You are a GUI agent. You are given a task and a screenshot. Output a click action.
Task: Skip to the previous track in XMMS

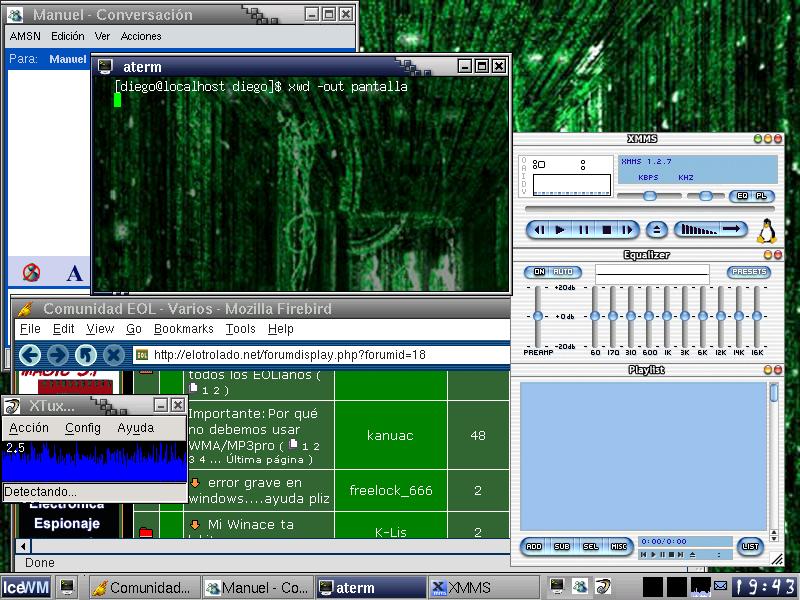coord(538,230)
